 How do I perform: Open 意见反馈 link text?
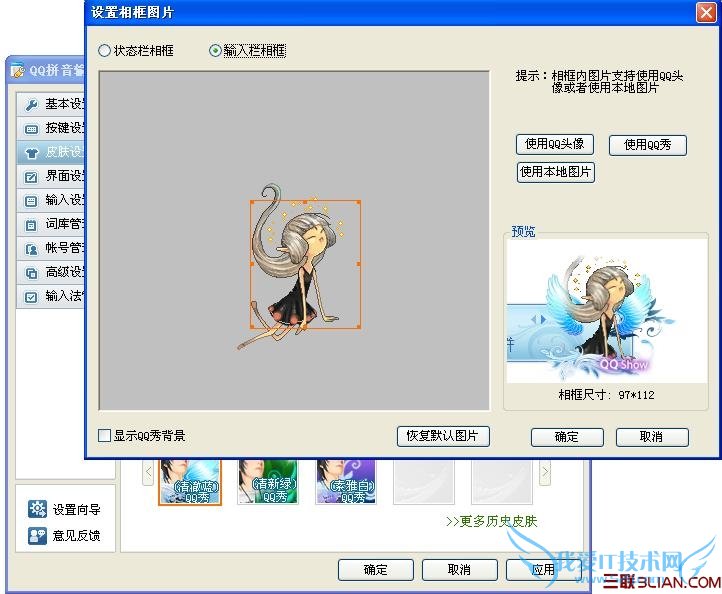(x=76, y=536)
